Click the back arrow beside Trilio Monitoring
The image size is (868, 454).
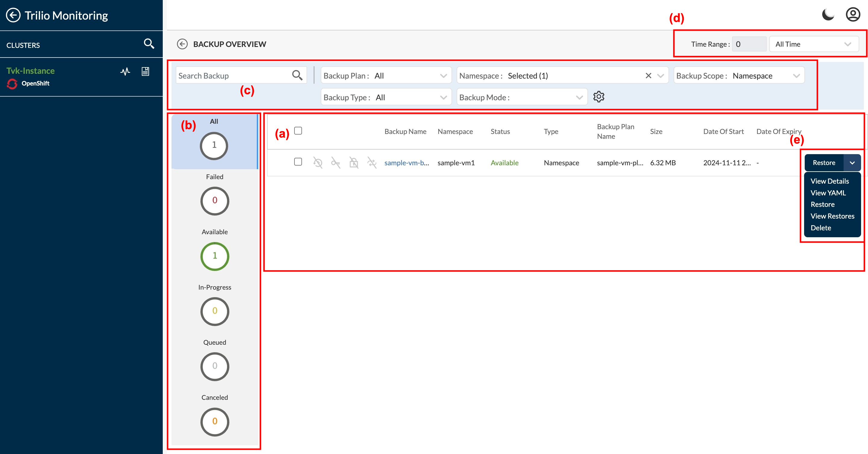tap(13, 15)
